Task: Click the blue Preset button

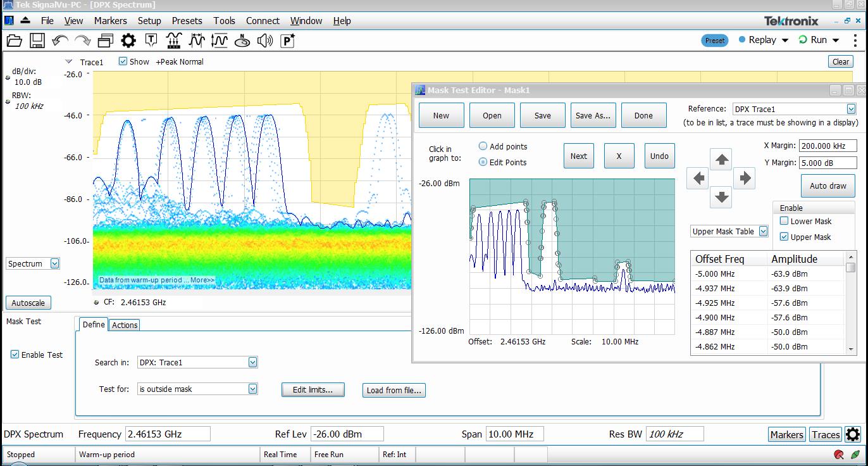Action: pyautogui.click(x=715, y=40)
